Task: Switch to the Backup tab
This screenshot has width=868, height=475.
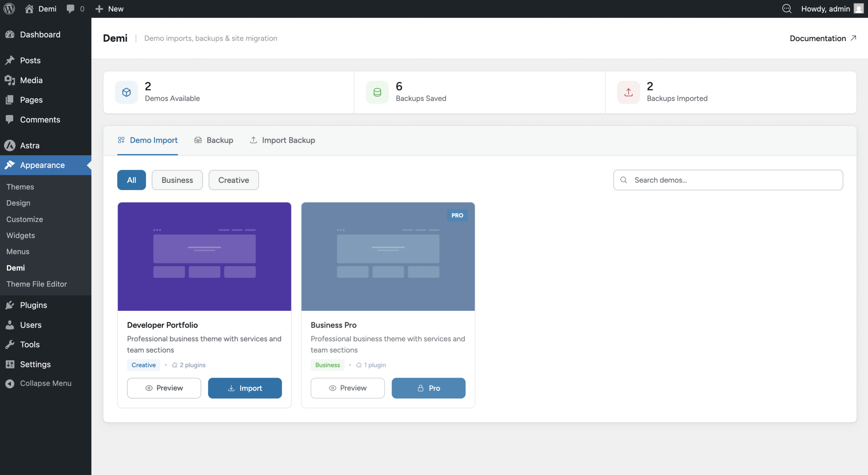Action: click(x=214, y=140)
